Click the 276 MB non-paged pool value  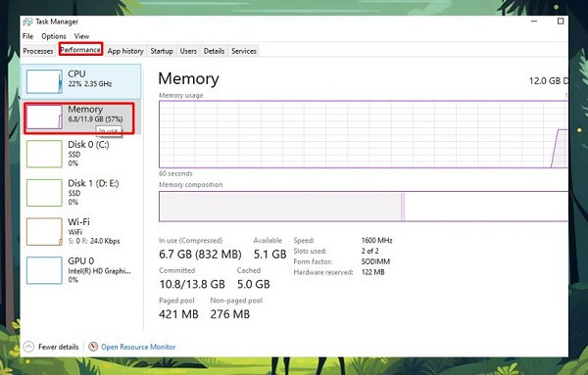(230, 314)
